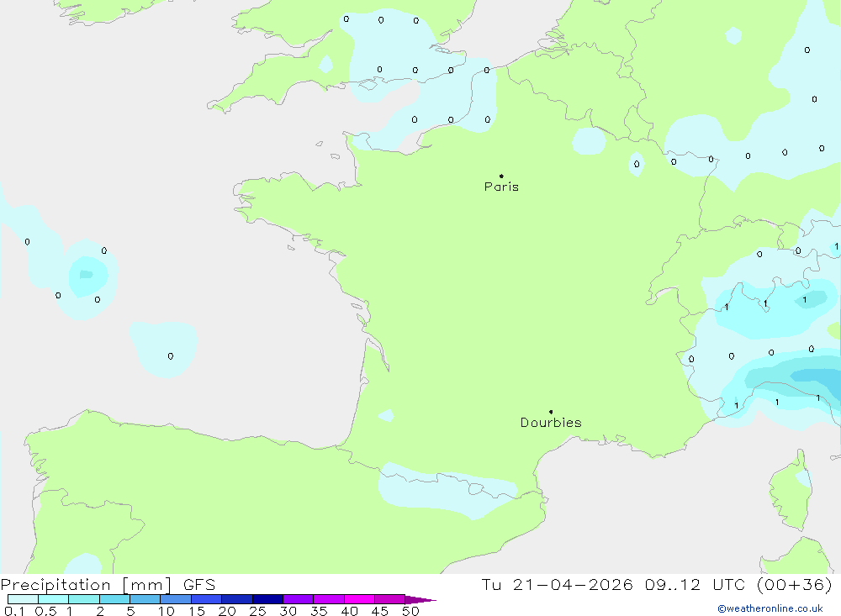Pick the 0.5–1 mm legend swatch
Image resolution: width=841 pixels, height=616 pixels.
[x=53, y=599]
